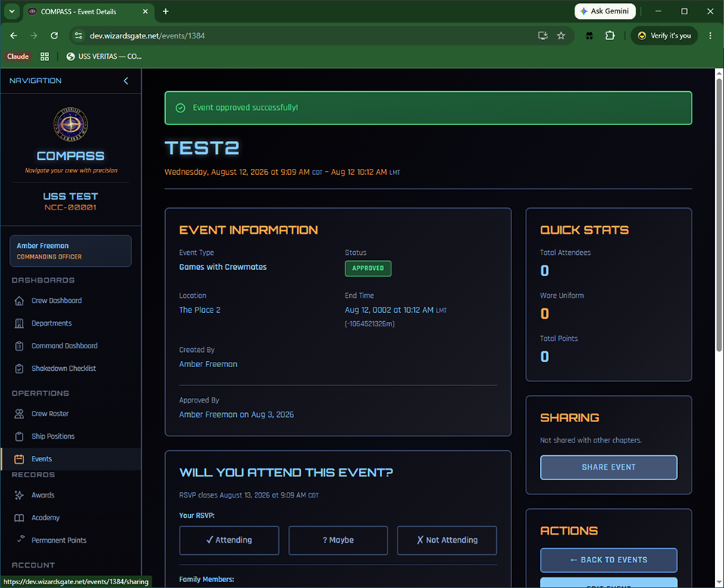Click the Total Attendees value 0

point(545,271)
